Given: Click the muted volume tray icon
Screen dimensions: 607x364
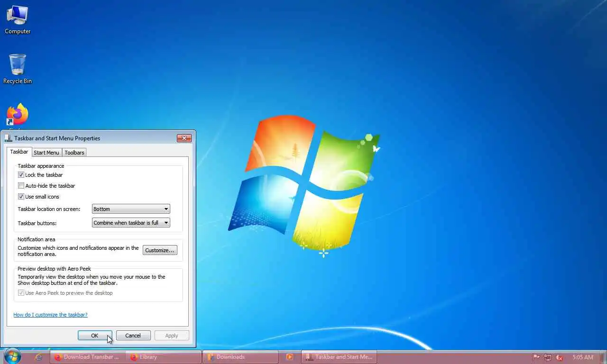Looking at the screenshot, I should (x=560, y=357).
